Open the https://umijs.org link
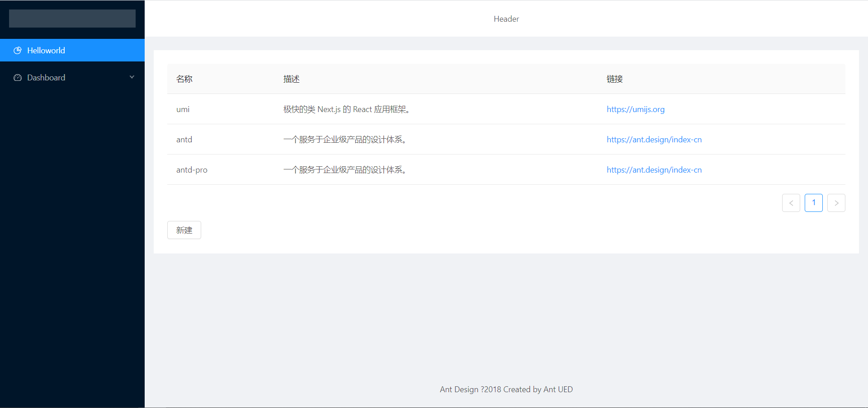Image resolution: width=868 pixels, height=408 pixels. (636, 109)
